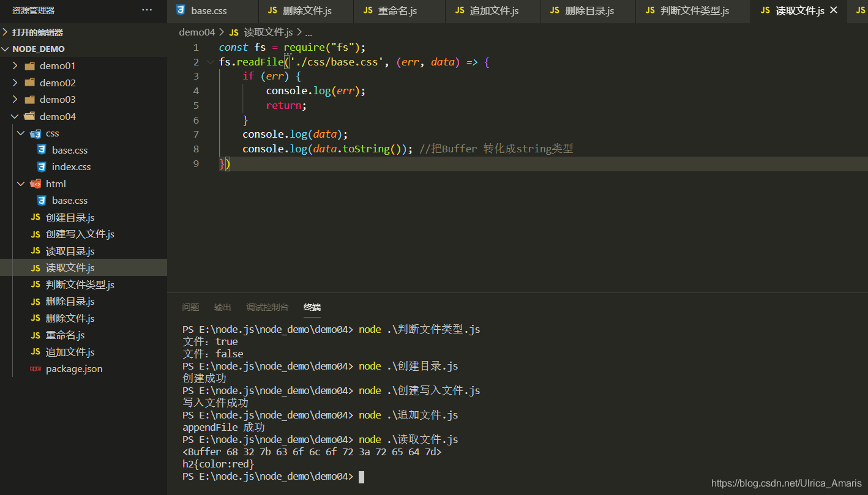868x495 pixels.
Task: Click the css folder icon
Action: tap(36, 133)
